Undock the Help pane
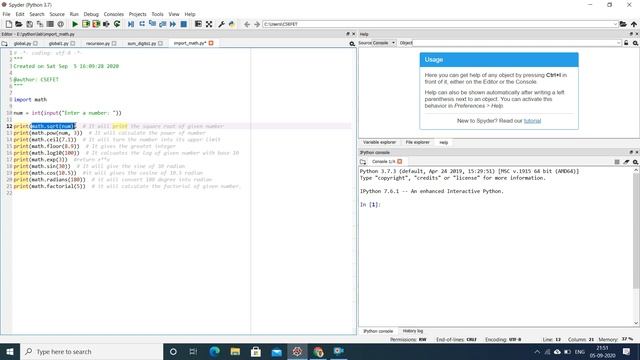Viewport: 640px width, 360px height. point(631,34)
